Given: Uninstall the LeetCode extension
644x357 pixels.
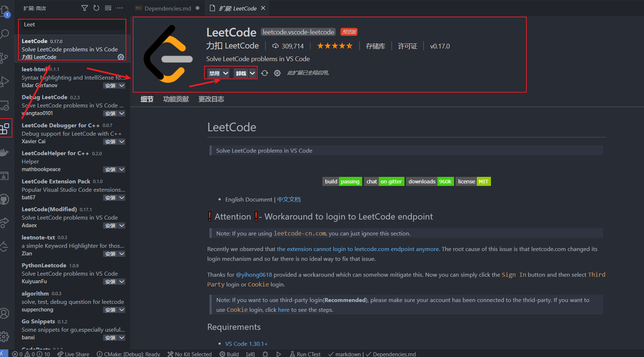Looking at the screenshot, I should [x=241, y=73].
